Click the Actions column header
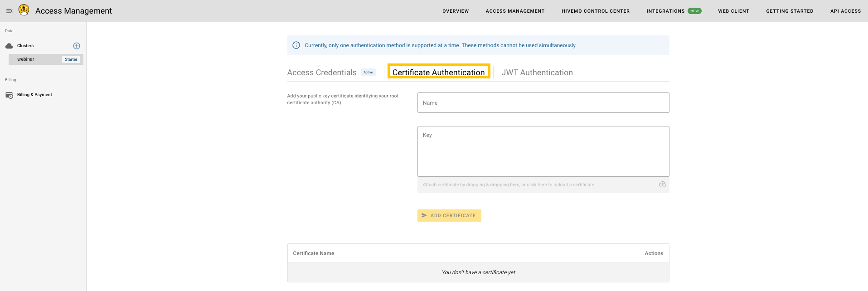868x291 pixels. [654, 253]
